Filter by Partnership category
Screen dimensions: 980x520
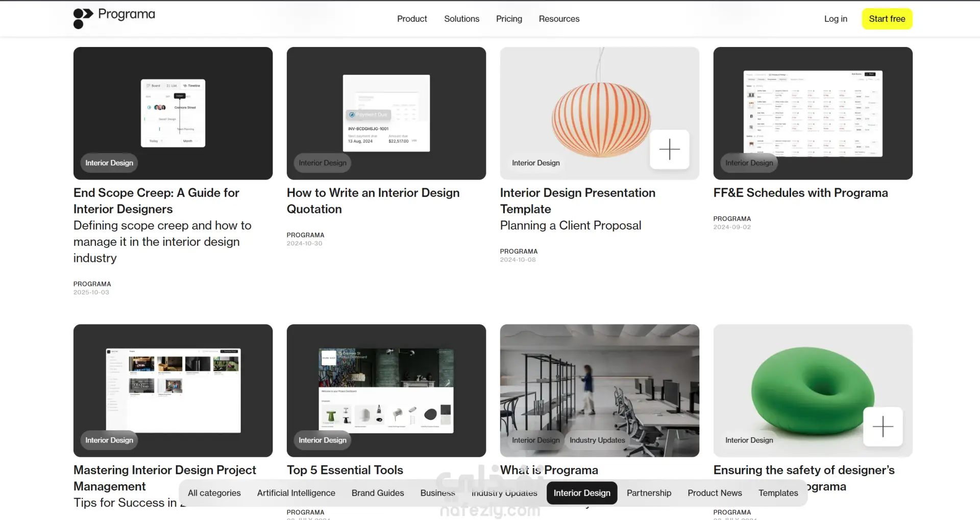[649, 493]
